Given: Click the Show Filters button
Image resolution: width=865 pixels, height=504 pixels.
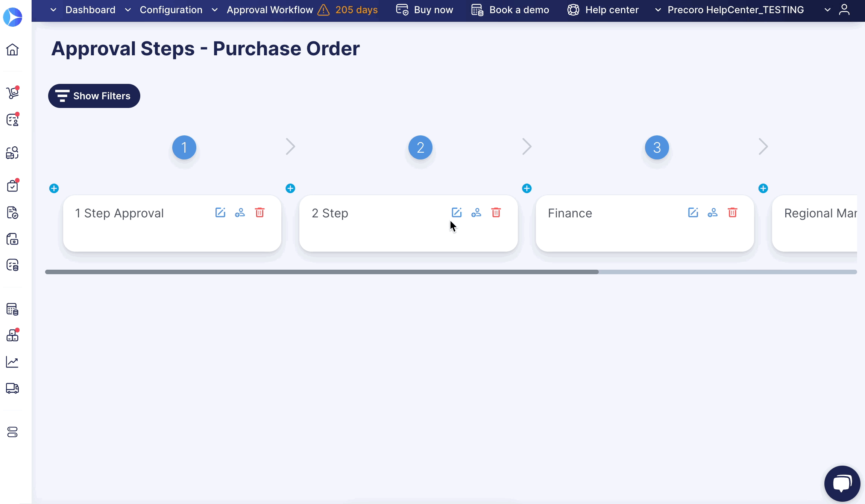Looking at the screenshot, I should (94, 96).
